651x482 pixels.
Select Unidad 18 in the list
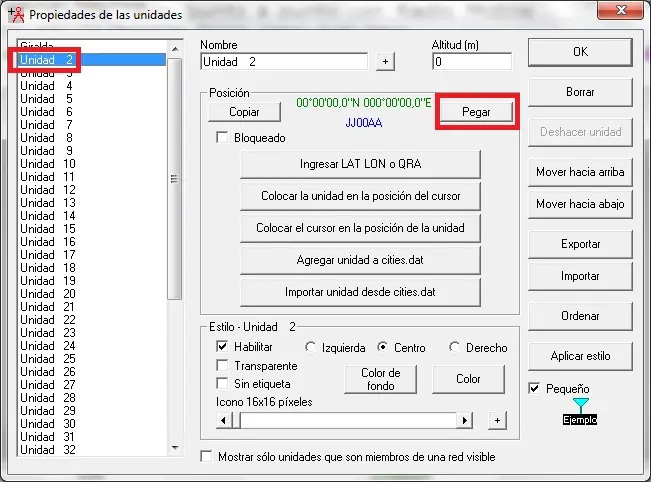pos(92,268)
